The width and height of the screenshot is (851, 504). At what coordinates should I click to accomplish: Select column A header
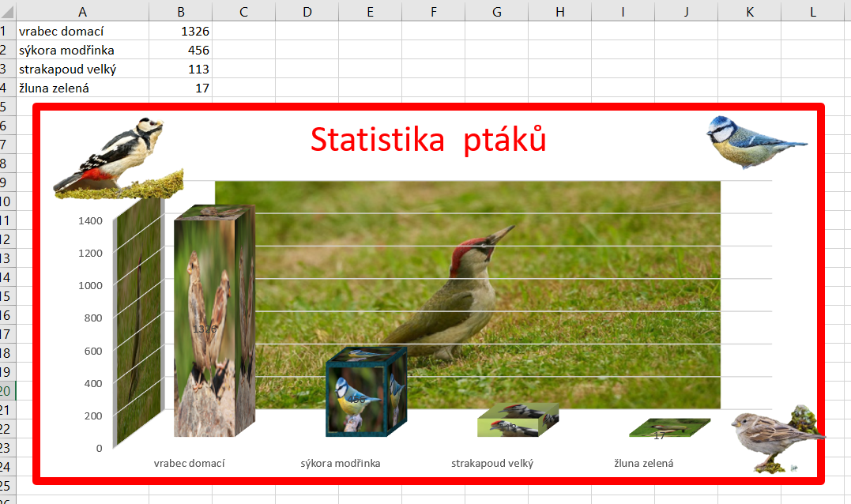(83, 11)
